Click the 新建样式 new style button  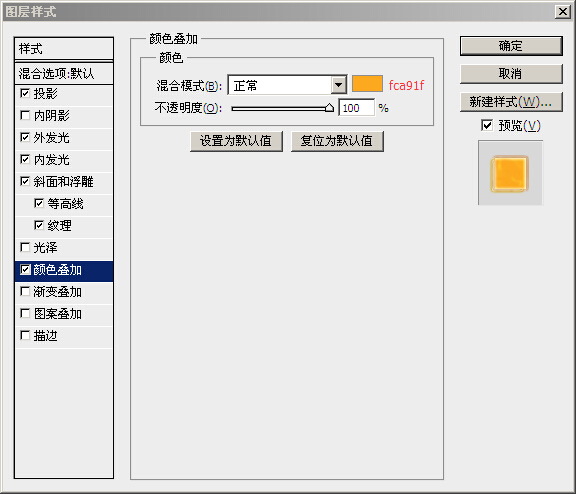511,102
